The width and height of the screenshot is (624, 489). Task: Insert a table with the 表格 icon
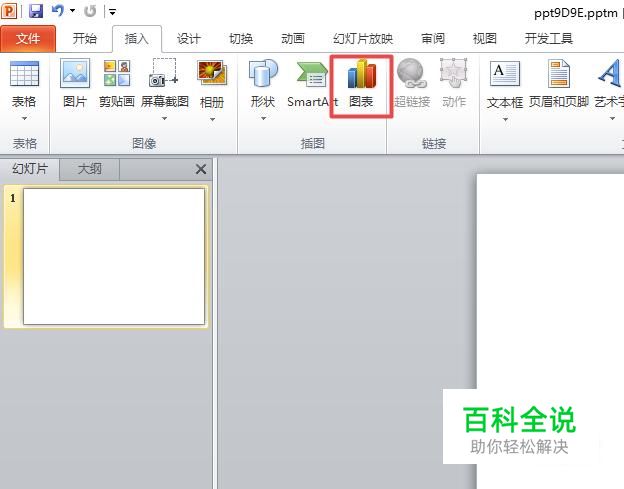(x=24, y=74)
